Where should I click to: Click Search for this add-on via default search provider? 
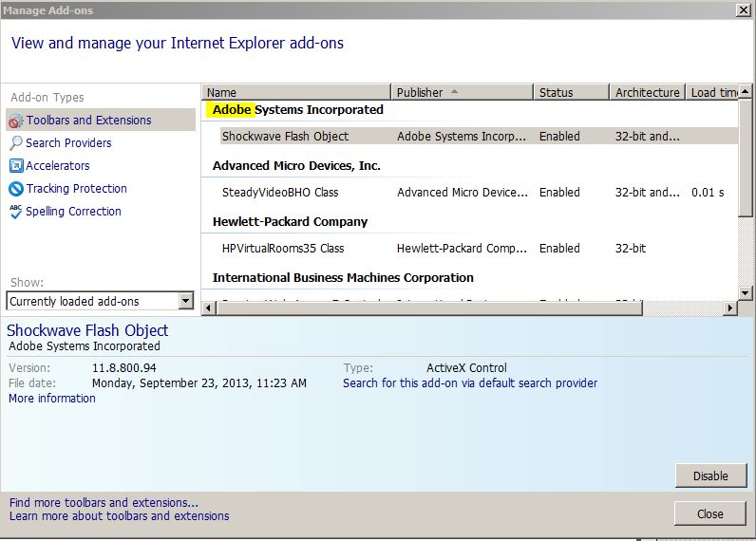(x=470, y=383)
